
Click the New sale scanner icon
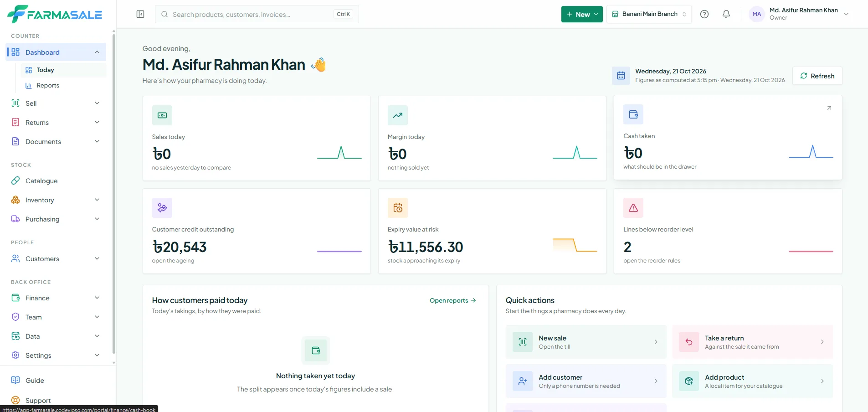523,342
